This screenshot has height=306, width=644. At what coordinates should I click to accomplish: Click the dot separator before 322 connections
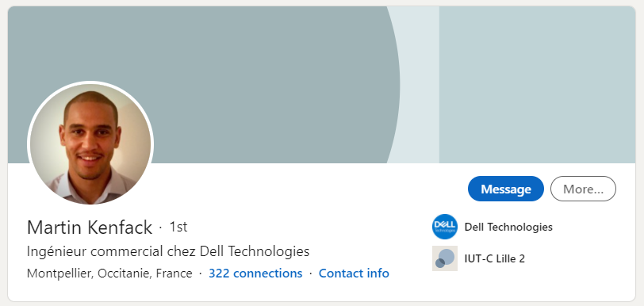pos(201,273)
